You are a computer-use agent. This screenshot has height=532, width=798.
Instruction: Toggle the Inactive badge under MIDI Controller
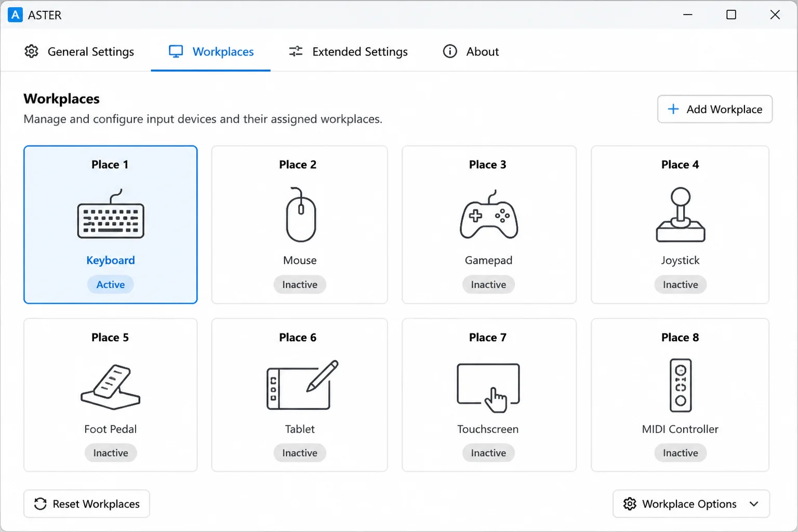click(x=681, y=453)
